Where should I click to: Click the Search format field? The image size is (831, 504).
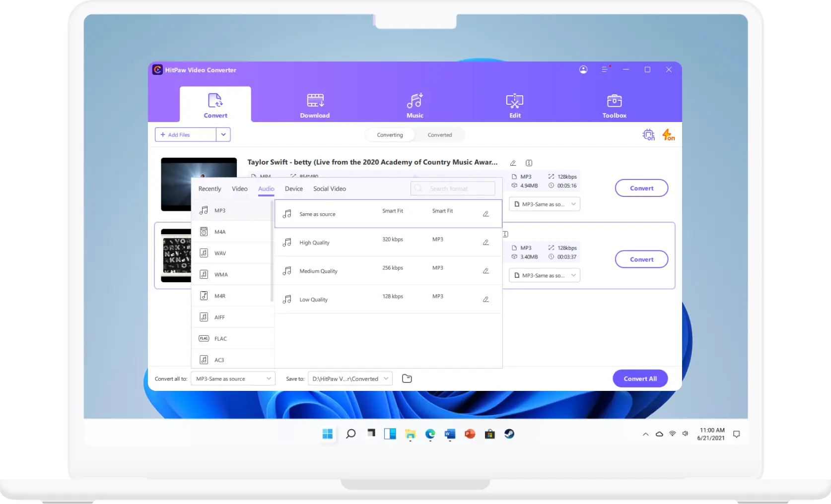[453, 189]
